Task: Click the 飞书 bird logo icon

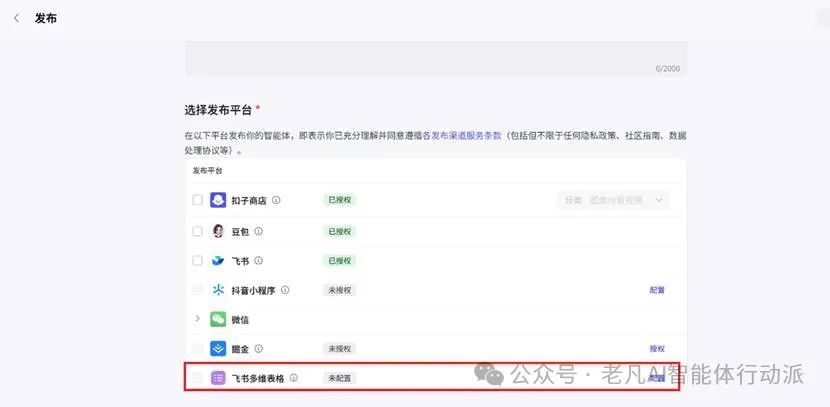Action: (x=218, y=261)
